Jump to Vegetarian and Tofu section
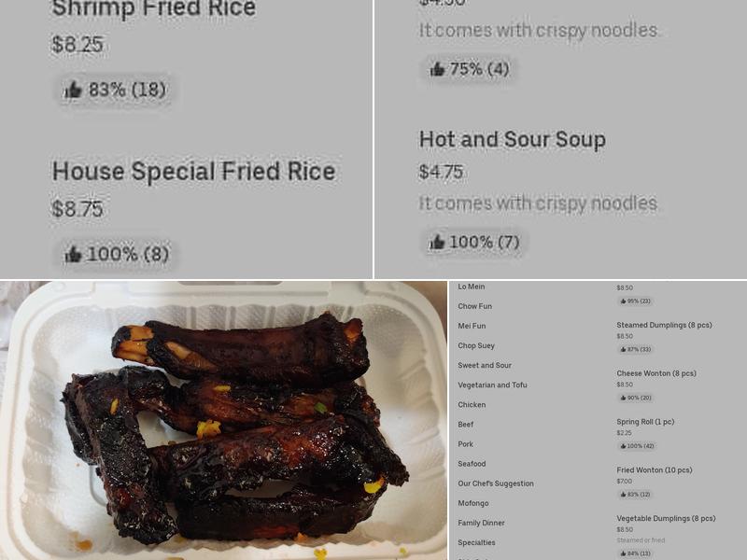 coord(492,385)
